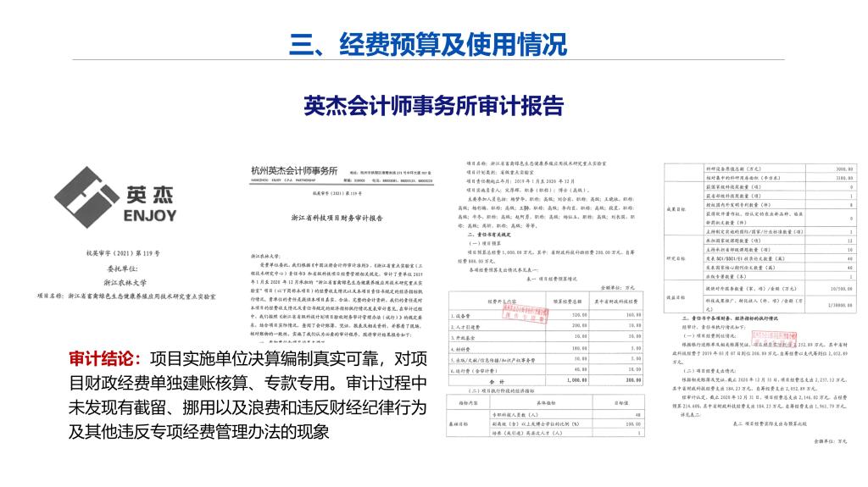Click 杭英审字（2021）第119号 on the cover page

111,252
